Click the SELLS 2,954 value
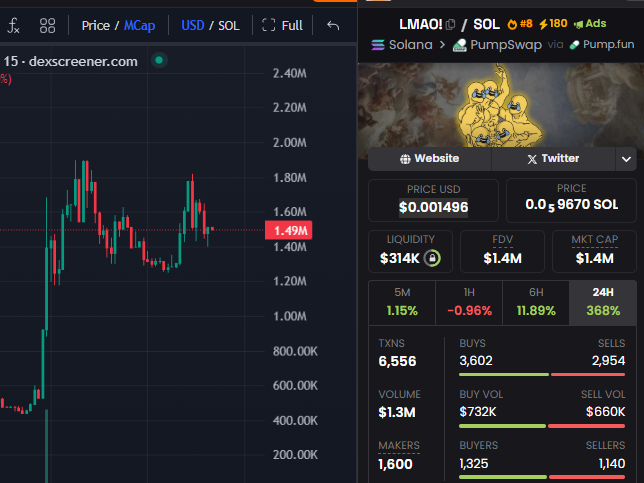The image size is (644, 483). (x=608, y=361)
